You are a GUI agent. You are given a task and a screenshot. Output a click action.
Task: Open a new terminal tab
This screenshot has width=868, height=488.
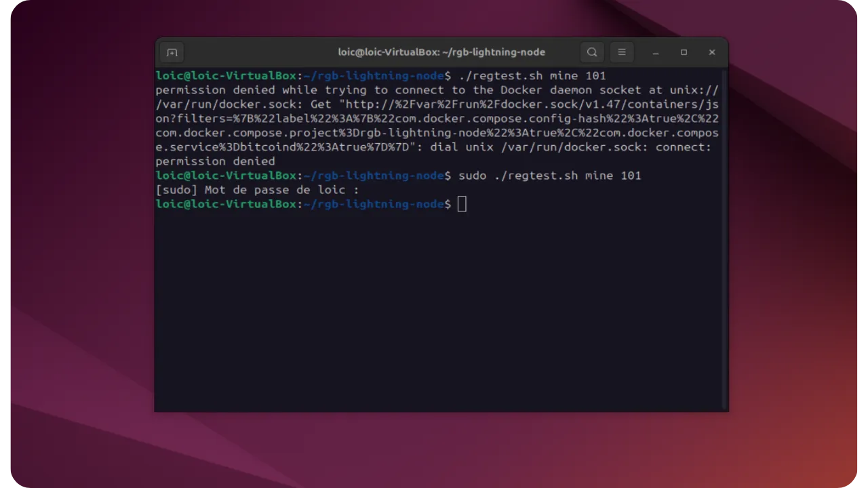tap(172, 52)
